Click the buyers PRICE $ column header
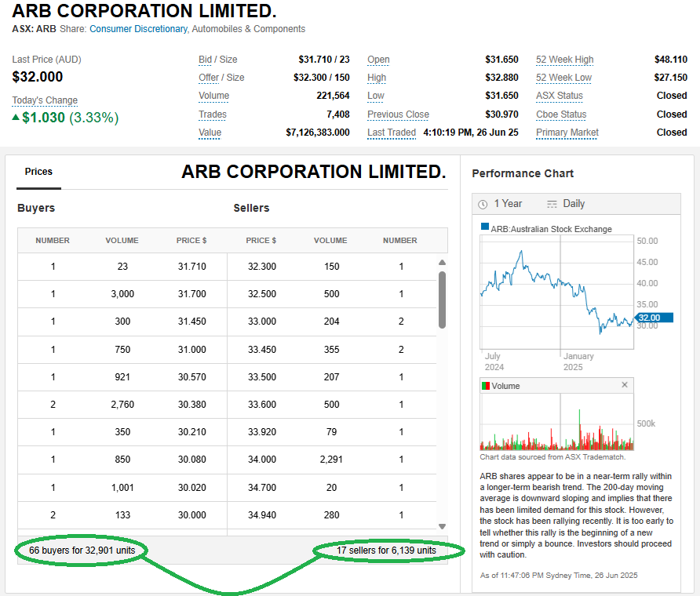Screen dimensions: 700x596 [x=191, y=241]
